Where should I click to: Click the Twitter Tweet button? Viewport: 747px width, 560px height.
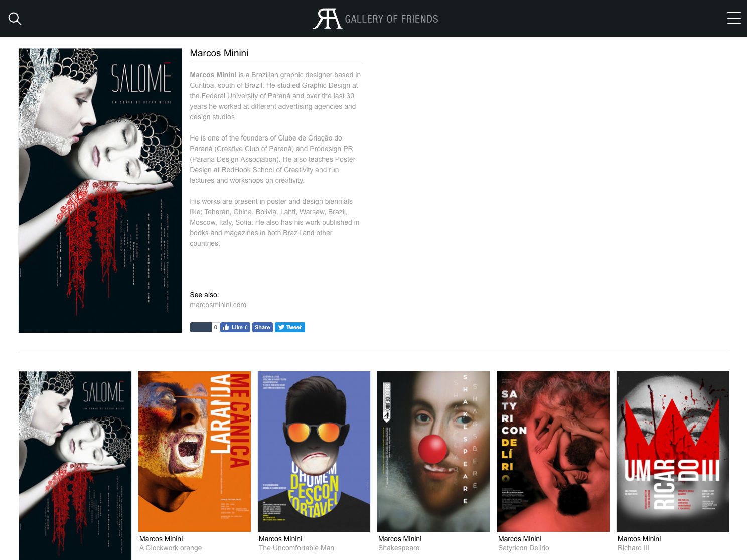tap(290, 327)
